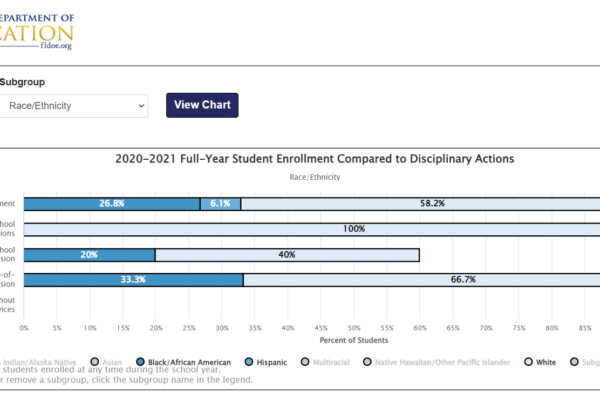The width and height of the screenshot is (600, 400).
Task: Click the chart title 2020-2021 Full-Year Student Enrollment
Action: pos(315,159)
